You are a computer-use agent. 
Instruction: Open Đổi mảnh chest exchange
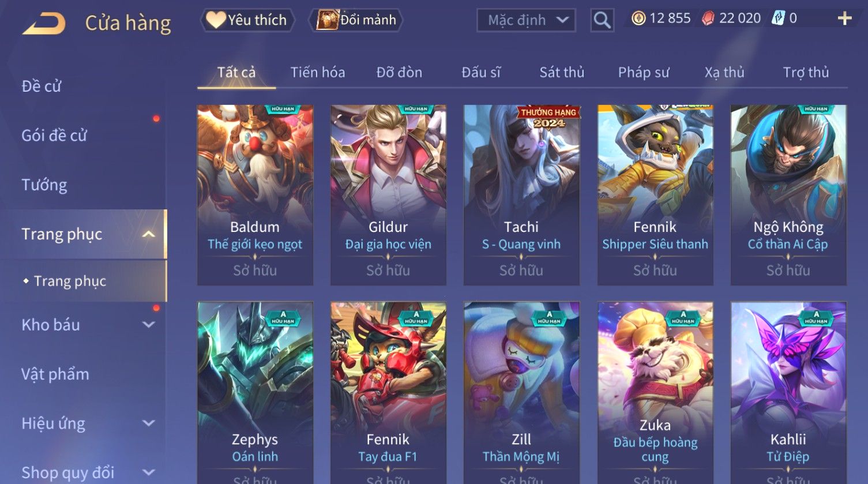point(356,20)
